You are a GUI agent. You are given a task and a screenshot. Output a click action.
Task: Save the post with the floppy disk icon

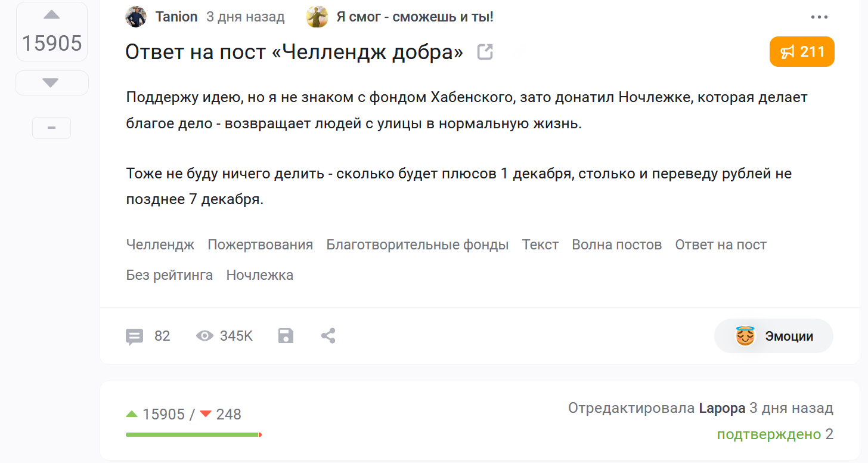click(286, 336)
